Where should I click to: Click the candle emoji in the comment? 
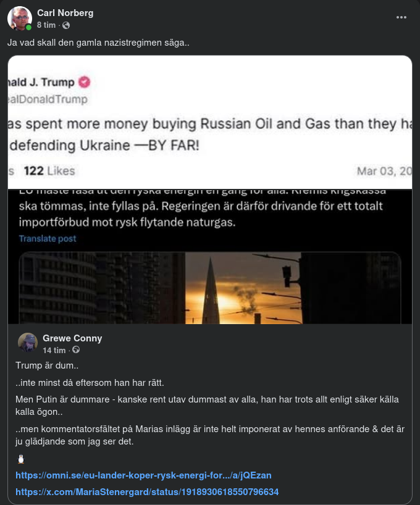point(19,458)
